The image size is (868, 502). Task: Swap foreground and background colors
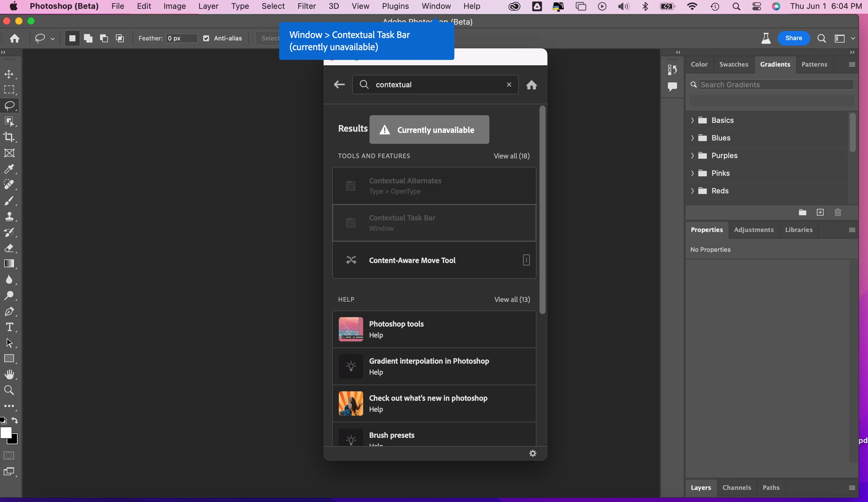[x=15, y=421]
